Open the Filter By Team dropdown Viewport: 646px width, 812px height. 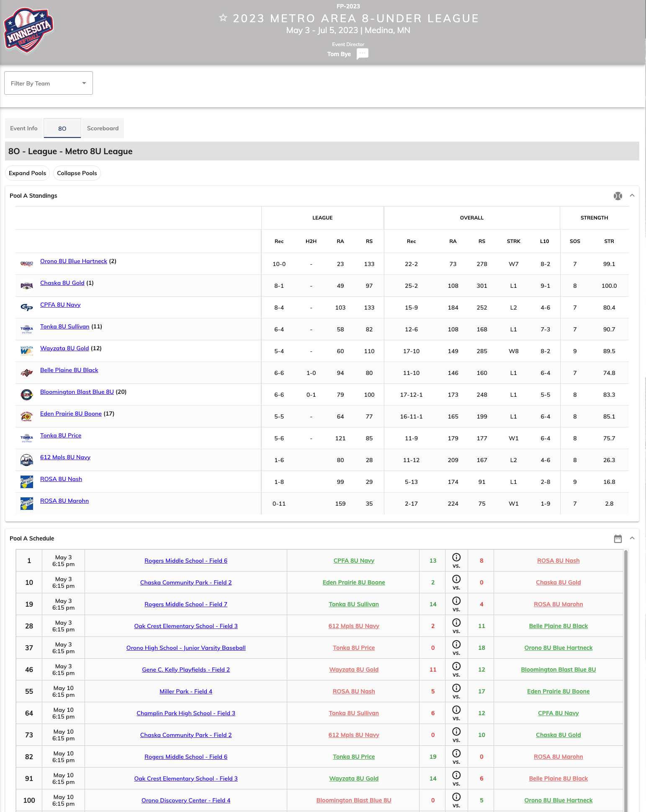[49, 83]
